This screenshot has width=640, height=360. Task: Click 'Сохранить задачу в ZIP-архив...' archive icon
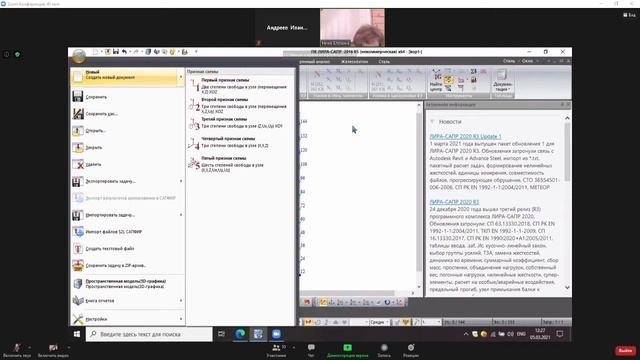click(x=78, y=265)
